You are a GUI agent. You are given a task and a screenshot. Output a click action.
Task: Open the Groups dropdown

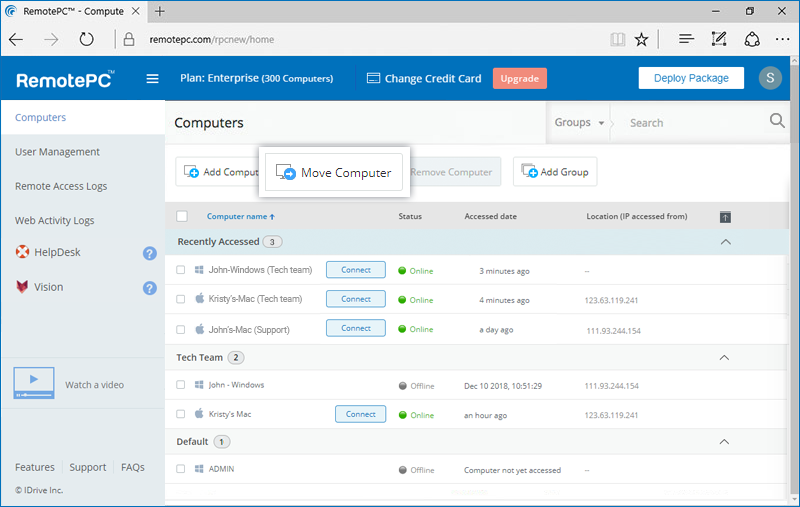click(x=579, y=122)
